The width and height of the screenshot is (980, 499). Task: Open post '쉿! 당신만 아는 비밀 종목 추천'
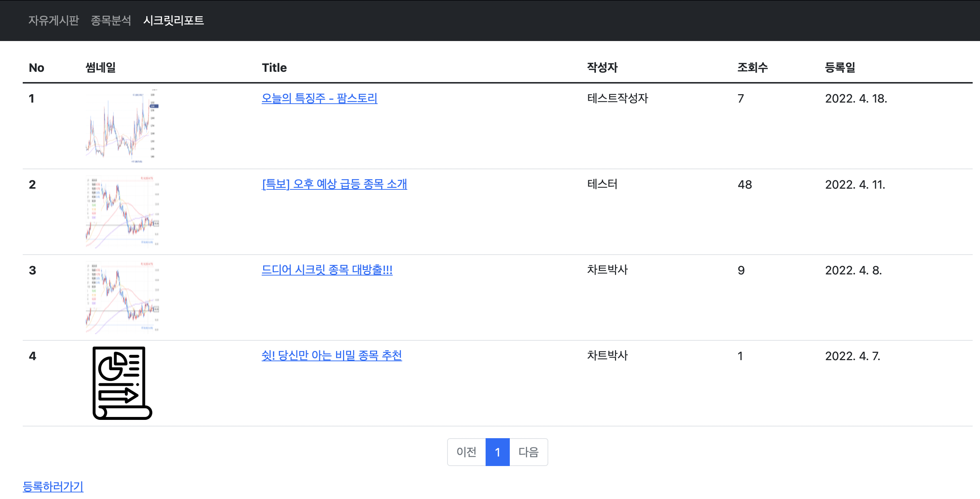click(x=331, y=356)
